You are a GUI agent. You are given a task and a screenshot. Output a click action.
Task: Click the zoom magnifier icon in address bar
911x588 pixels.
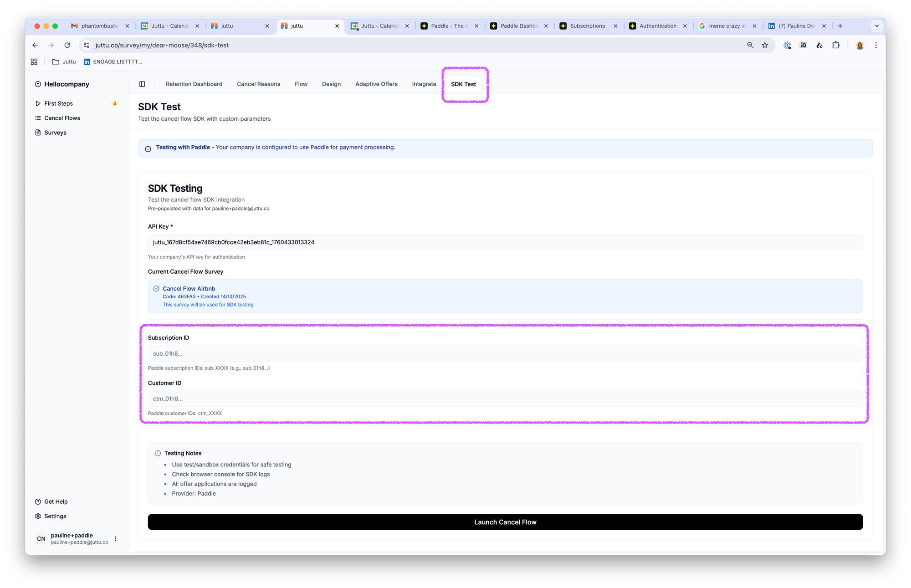750,45
